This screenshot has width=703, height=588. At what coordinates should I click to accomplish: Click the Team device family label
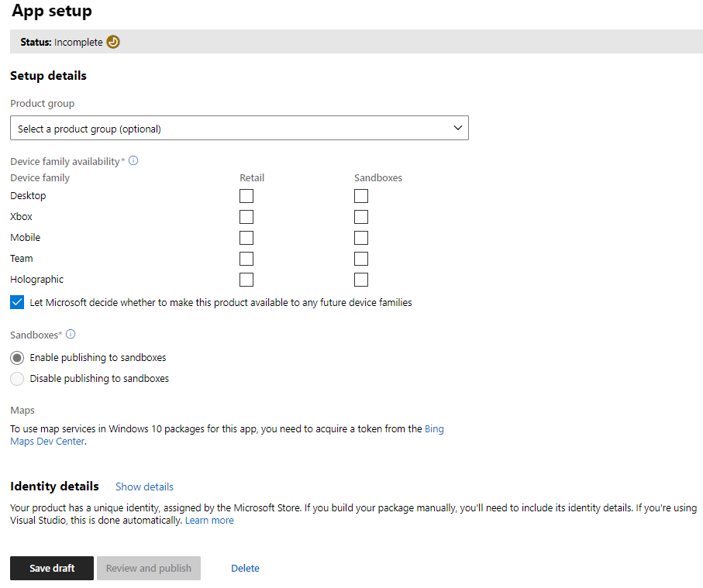pyautogui.click(x=22, y=259)
